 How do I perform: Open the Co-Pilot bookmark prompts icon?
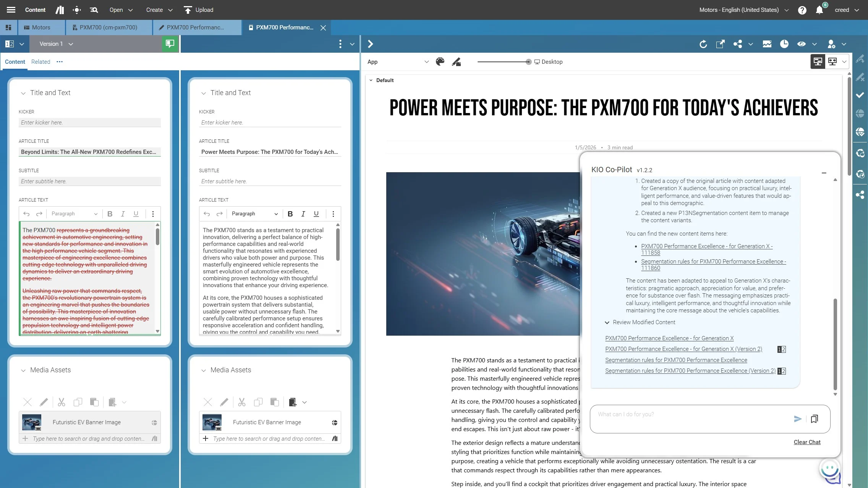click(814, 419)
